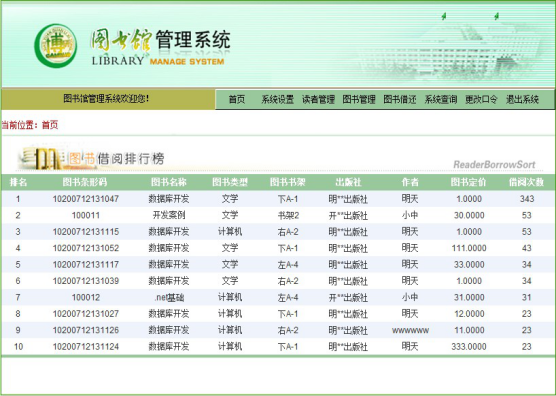This screenshot has width=556, height=396.
Task: Open the 图书管理 menu
Action: [359, 99]
